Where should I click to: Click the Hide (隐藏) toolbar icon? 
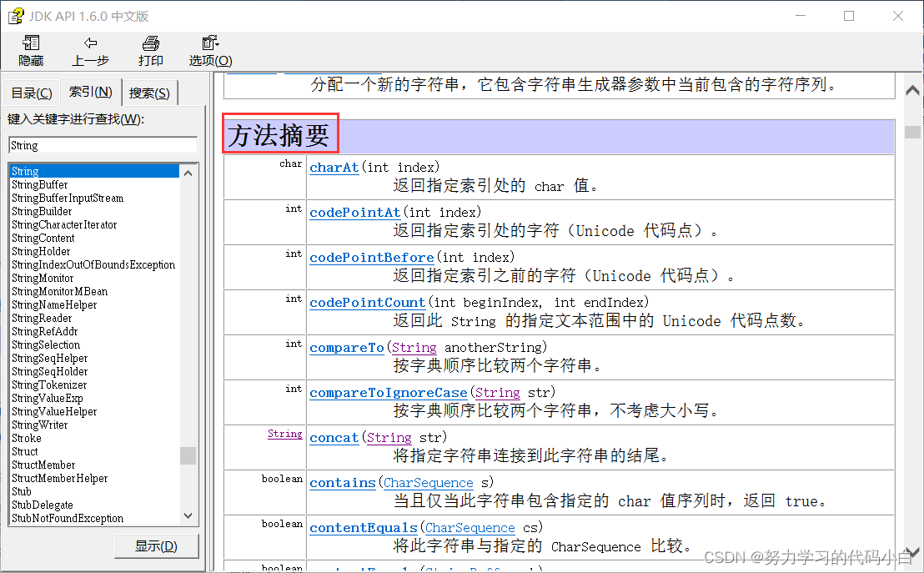tap(31, 43)
